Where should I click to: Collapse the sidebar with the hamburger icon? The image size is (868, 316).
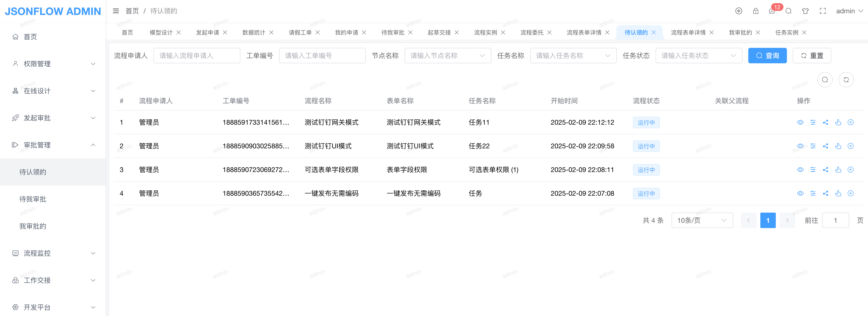point(116,11)
